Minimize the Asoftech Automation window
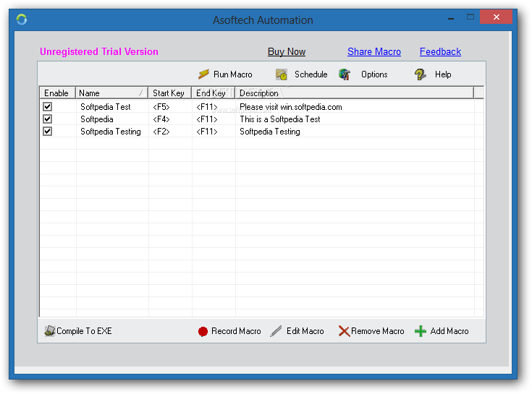The height and width of the screenshot is (394, 532). click(x=450, y=19)
